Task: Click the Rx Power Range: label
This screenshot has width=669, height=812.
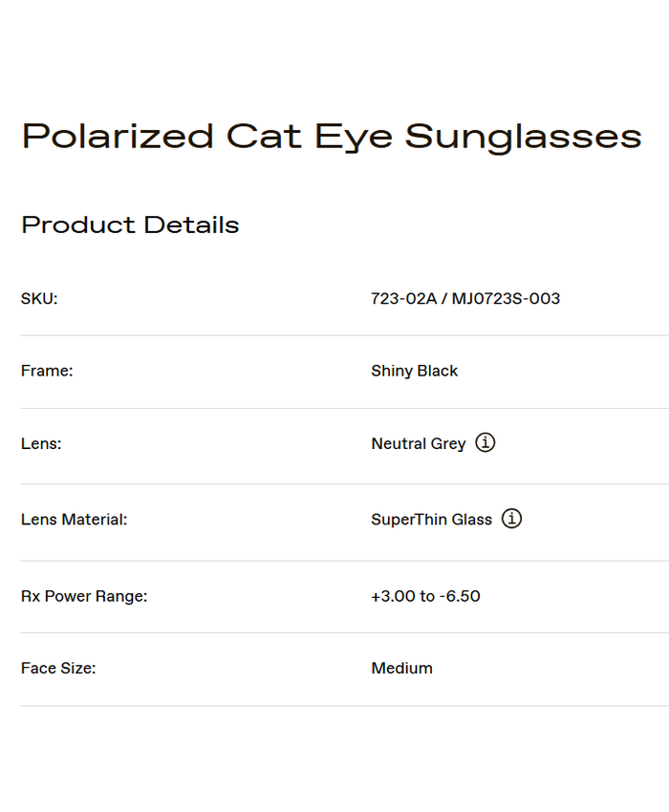Action: click(84, 596)
